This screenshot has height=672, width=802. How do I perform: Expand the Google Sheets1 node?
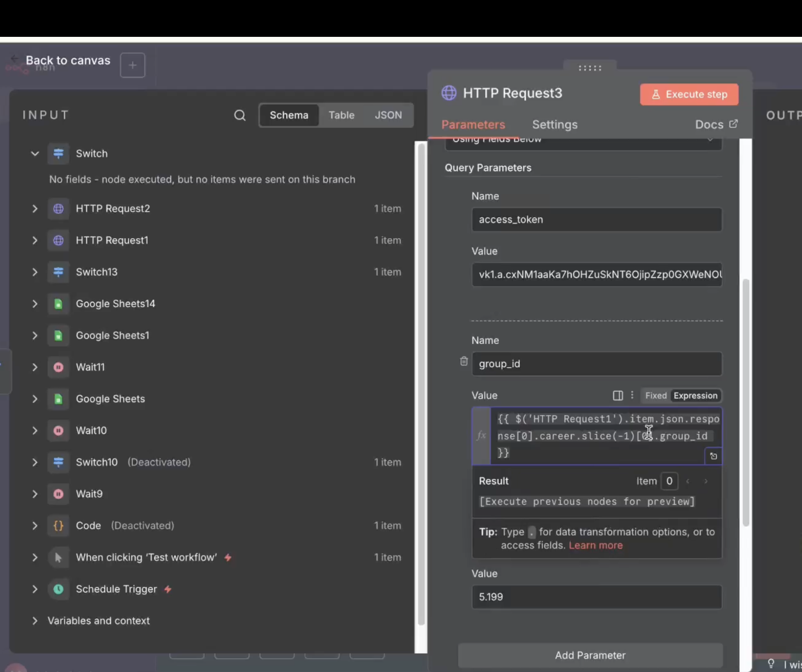[35, 336]
